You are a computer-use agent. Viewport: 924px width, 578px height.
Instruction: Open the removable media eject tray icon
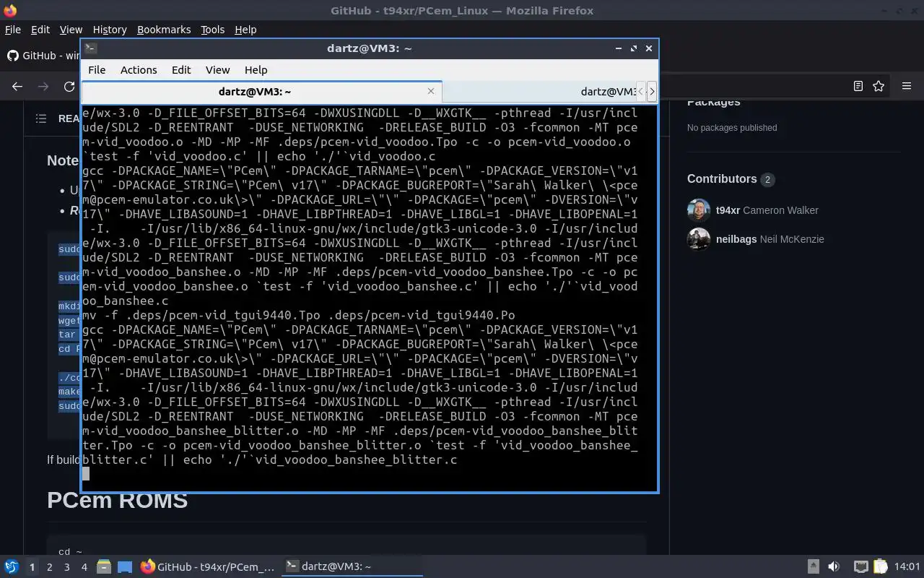click(x=813, y=567)
